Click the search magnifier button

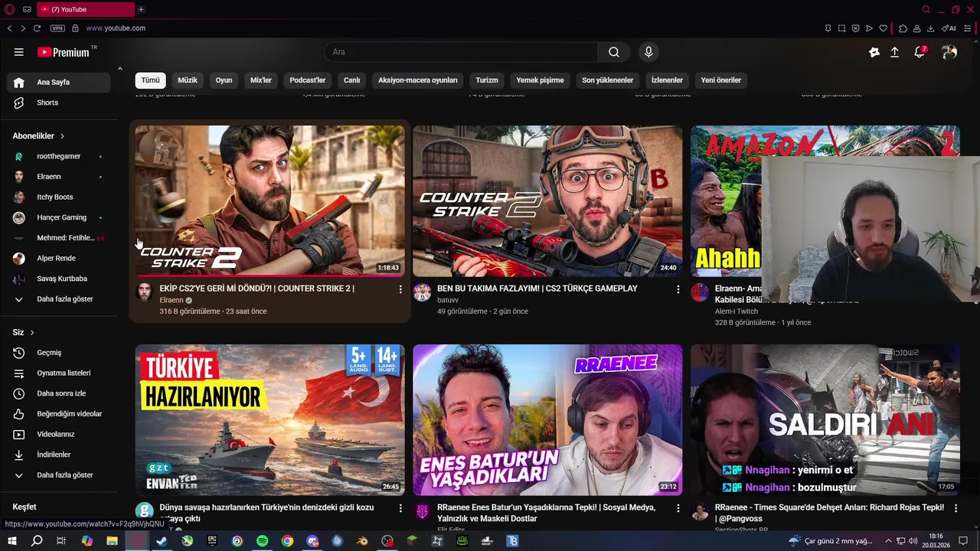(614, 52)
